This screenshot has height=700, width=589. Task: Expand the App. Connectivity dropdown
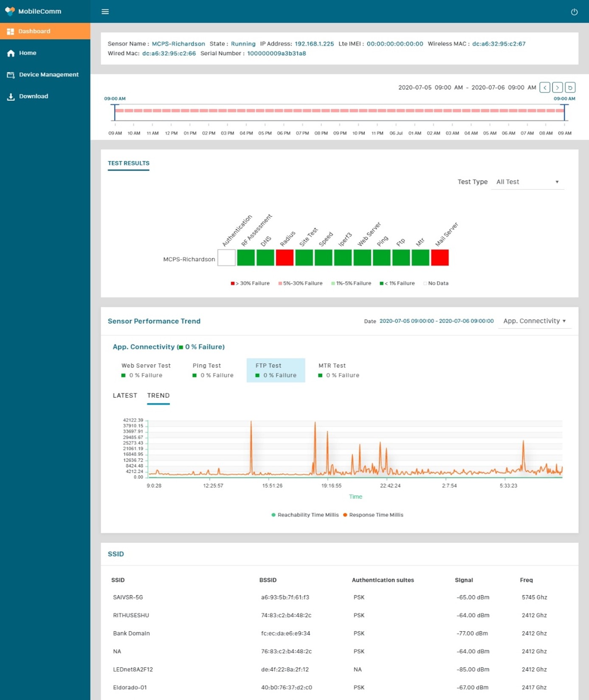point(534,321)
